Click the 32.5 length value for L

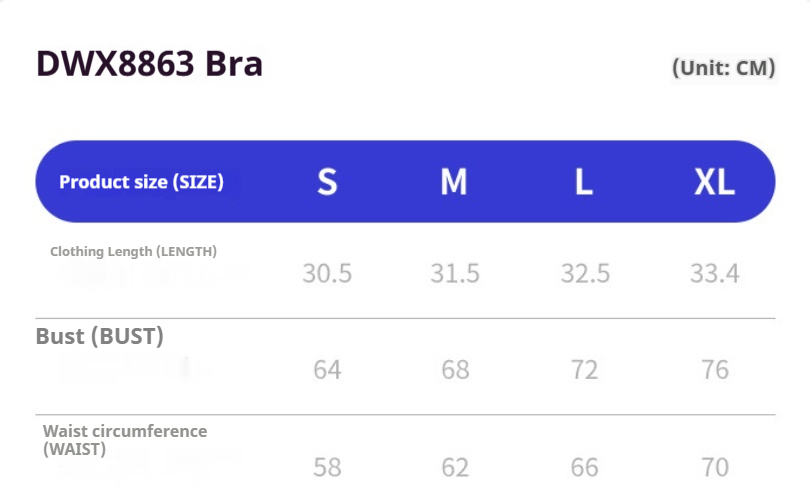[585, 273]
